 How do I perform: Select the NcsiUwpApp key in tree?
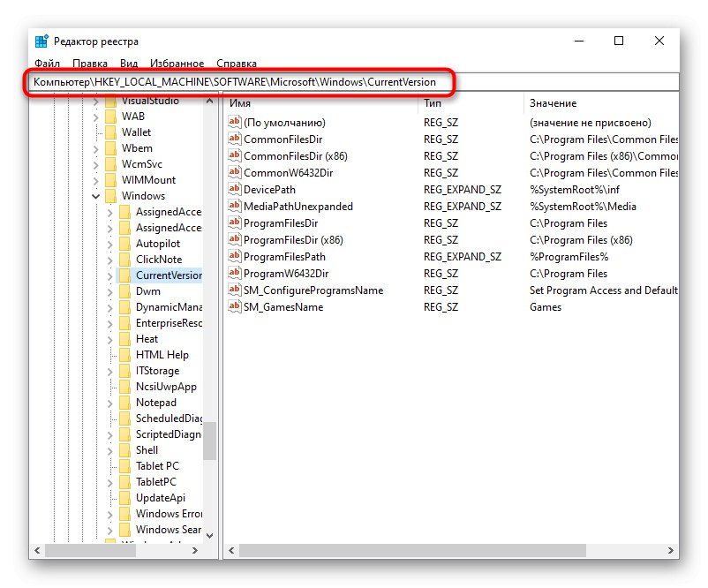point(166,387)
